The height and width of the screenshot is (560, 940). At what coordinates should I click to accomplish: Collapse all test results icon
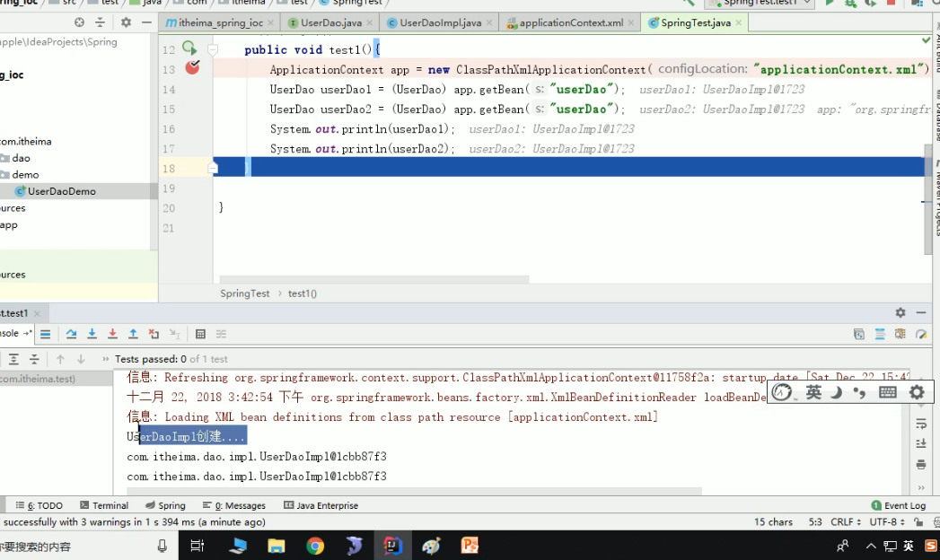point(34,359)
